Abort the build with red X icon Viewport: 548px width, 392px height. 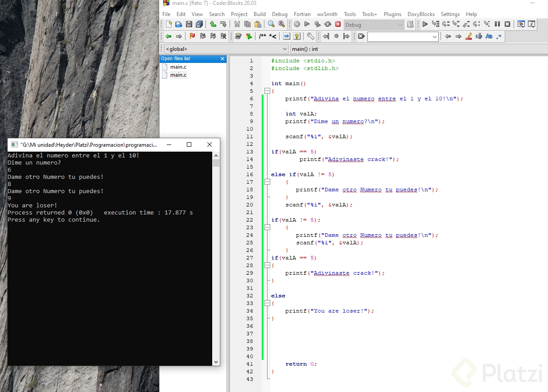338,25
